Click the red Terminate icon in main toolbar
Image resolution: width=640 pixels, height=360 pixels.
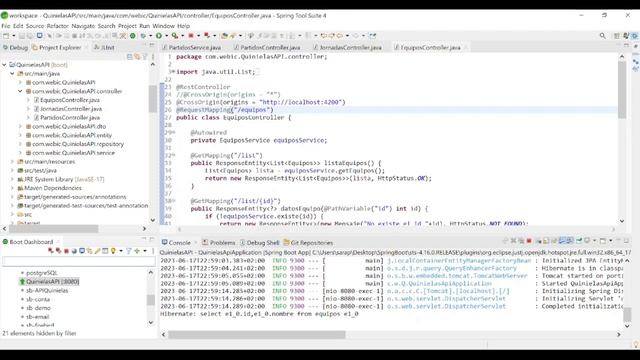pyautogui.click(x=191, y=36)
